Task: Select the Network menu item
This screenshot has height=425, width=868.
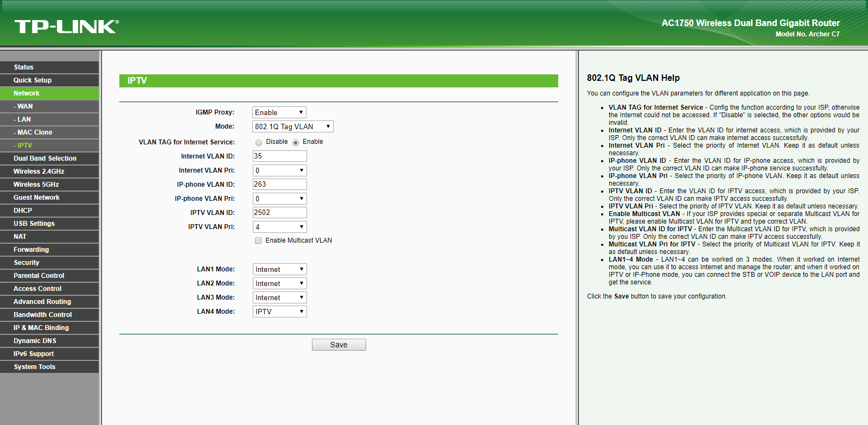Action: coord(49,93)
